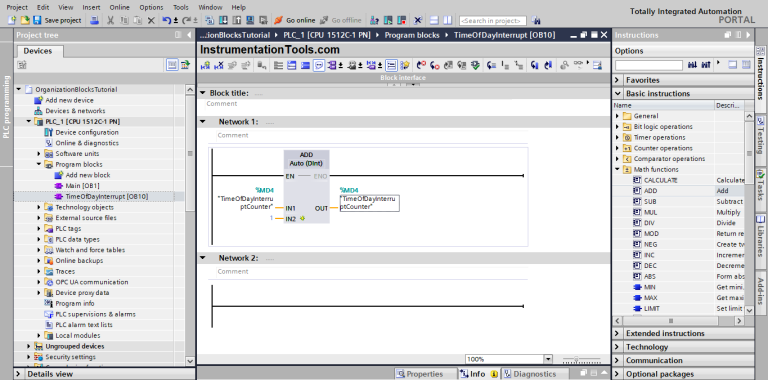Click Go online
This screenshot has height=380, width=768.
[x=294, y=21]
